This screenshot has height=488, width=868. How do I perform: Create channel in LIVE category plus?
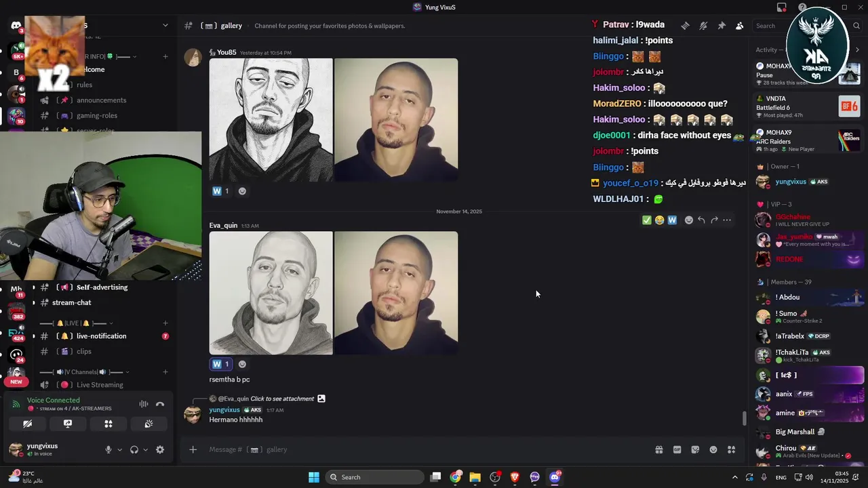[165, 323]
